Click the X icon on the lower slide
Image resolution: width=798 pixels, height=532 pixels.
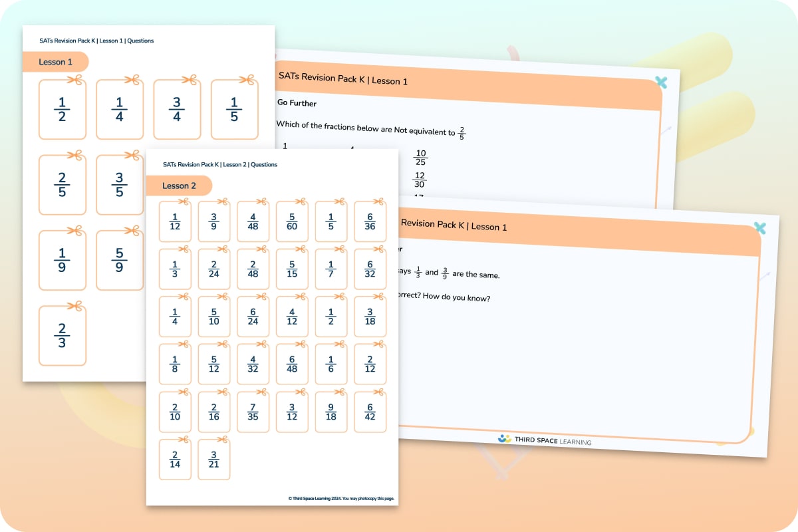[760, 228]
